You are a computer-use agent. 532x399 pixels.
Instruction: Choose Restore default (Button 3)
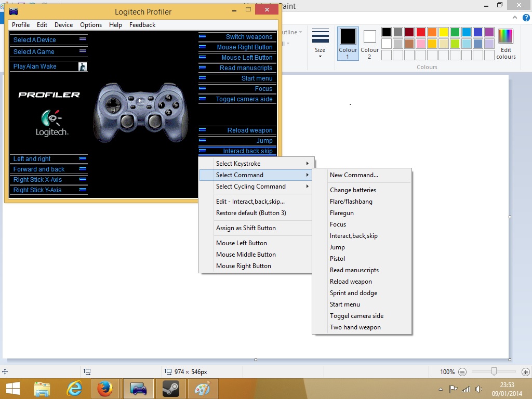click(x=256, y=213)
